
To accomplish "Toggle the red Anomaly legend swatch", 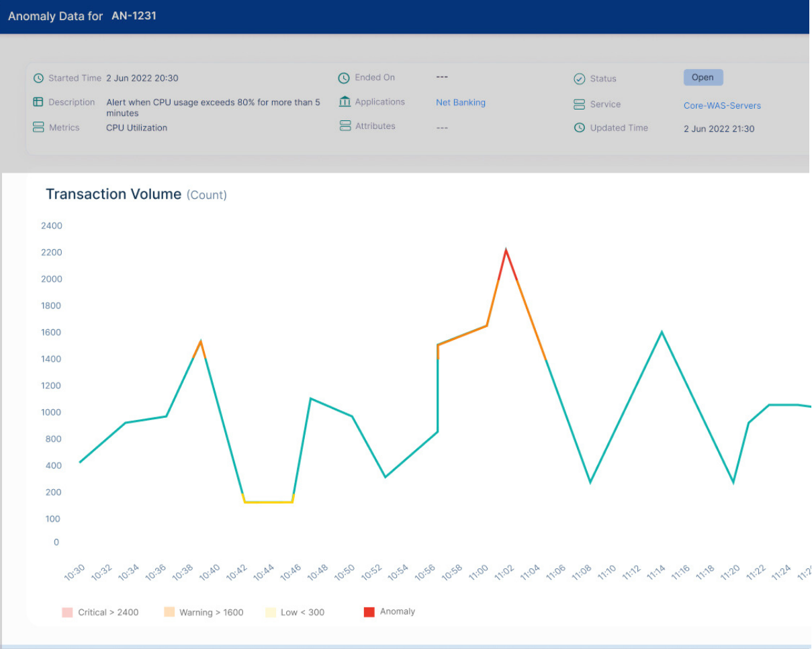I will pyautogui.click(x=369, y=612).
